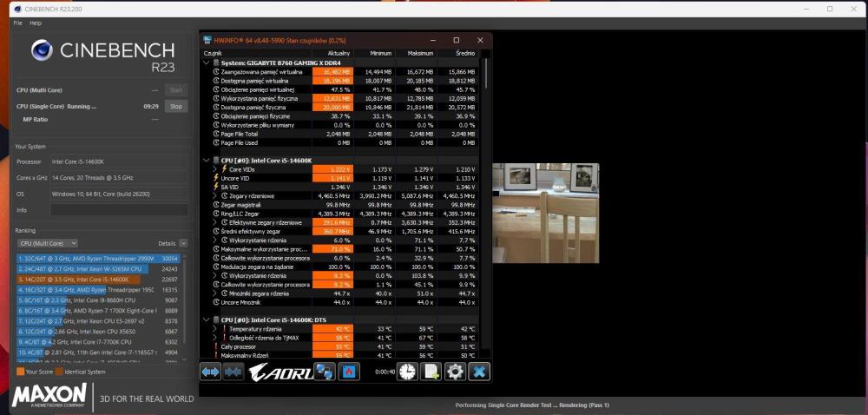Click the Maksymalny Rdzeń temperature row

(340, 355)
